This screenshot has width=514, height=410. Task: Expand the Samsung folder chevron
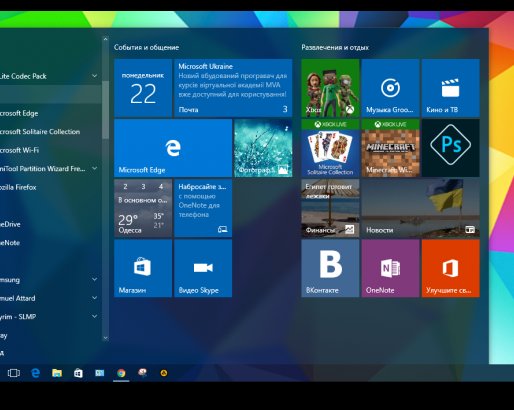coord(95,279)
